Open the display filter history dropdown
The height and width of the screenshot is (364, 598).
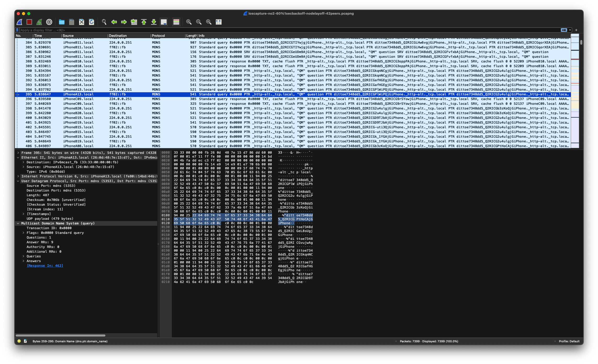coord(570,30)
